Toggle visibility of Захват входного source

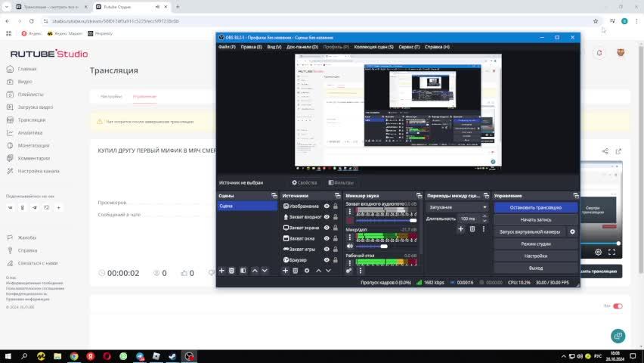pyautogui.click(x=327, y=217)
